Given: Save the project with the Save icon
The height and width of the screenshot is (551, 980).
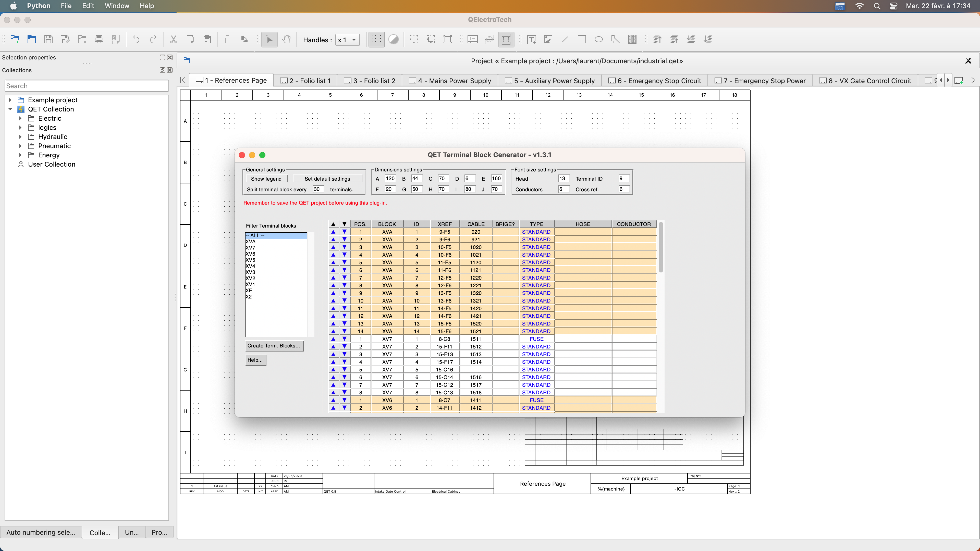Looking at the screenshot, I should [x=48, y=40].
